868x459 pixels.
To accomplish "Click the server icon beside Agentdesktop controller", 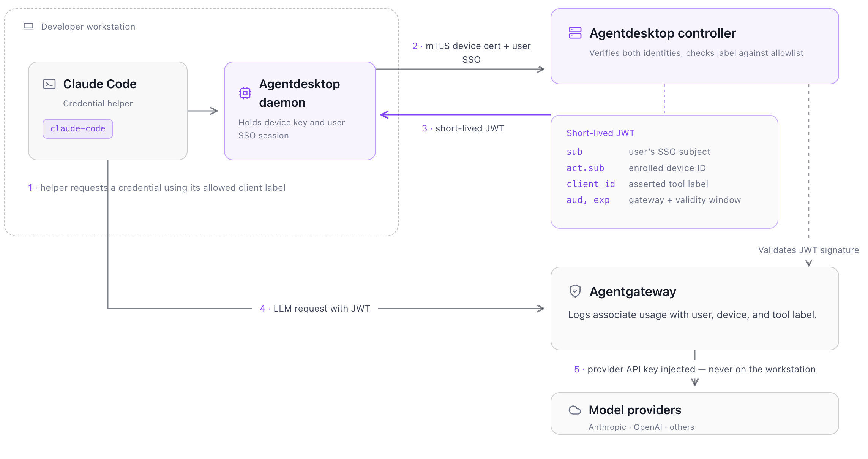I will click(x=575, y=33).
